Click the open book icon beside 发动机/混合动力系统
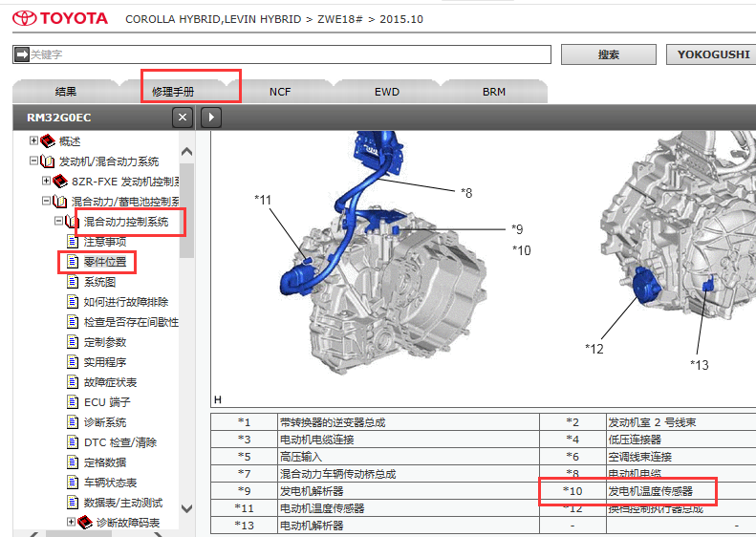Viewport: 756px width, 537px height. [47, 161]
